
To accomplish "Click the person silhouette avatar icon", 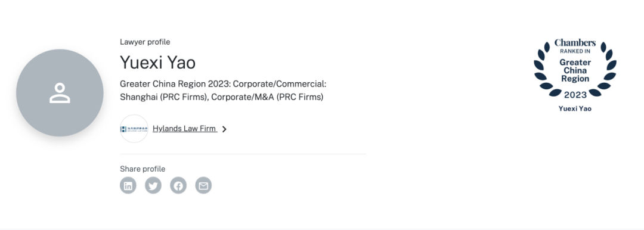I will coord(60,93).
